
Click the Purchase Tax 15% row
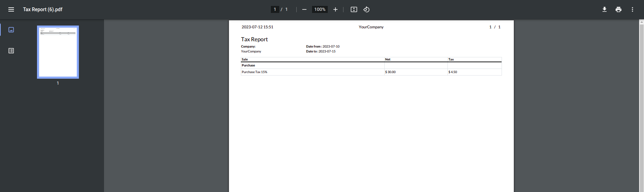click(x=371, y=72)
